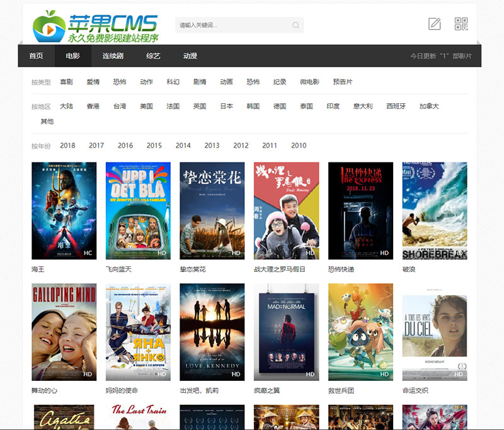The image size is (504, 430).
Task: Select the 动漫 navigation tab
Action: point(190,56)
